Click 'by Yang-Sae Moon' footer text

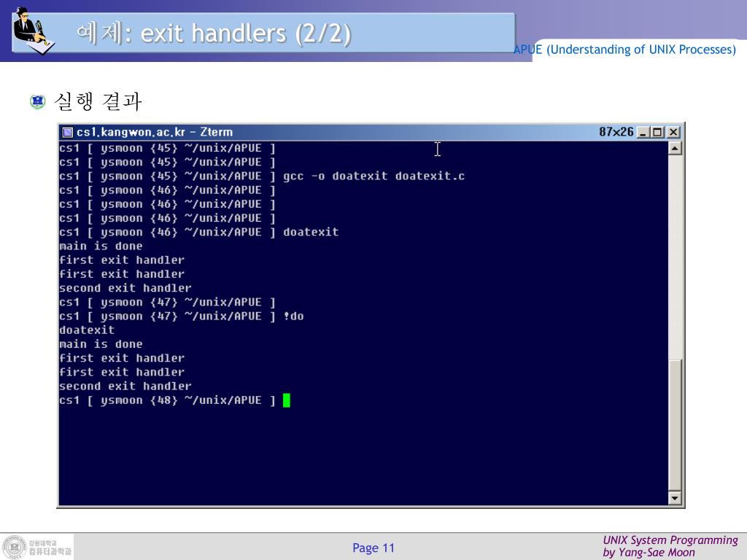point(649,553)
